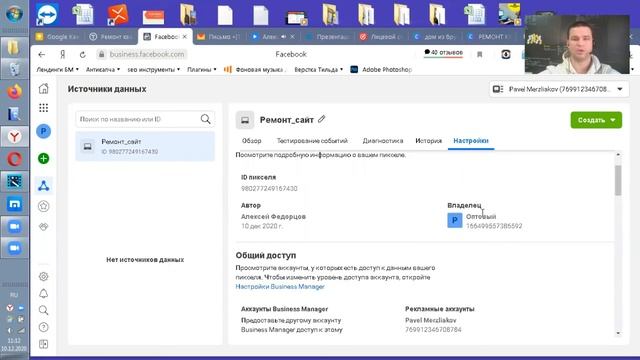Switch to the Тестирование событий tab
Screen dimensions: 640x360
point(312,141)
